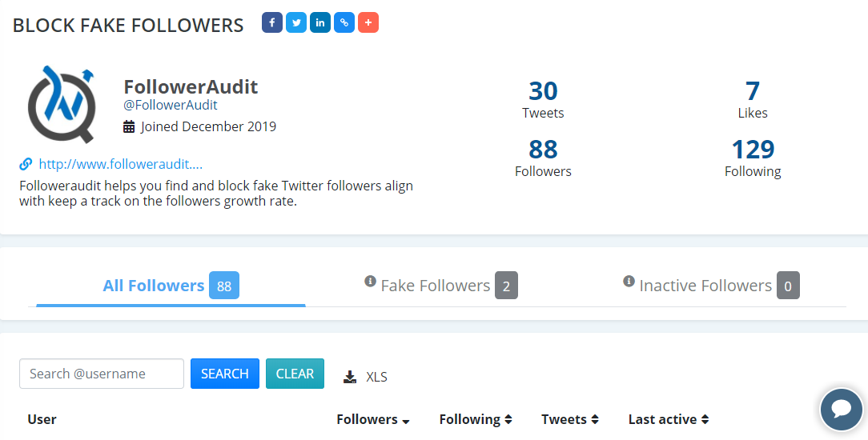Sort table by Tweets column
This screenshot has height=440, width=868.
570,419
